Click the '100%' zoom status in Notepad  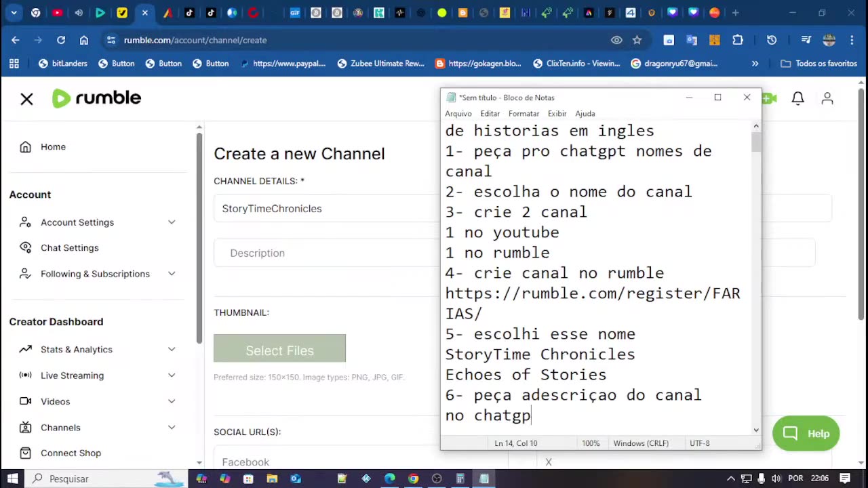click(x=591, y=443)
